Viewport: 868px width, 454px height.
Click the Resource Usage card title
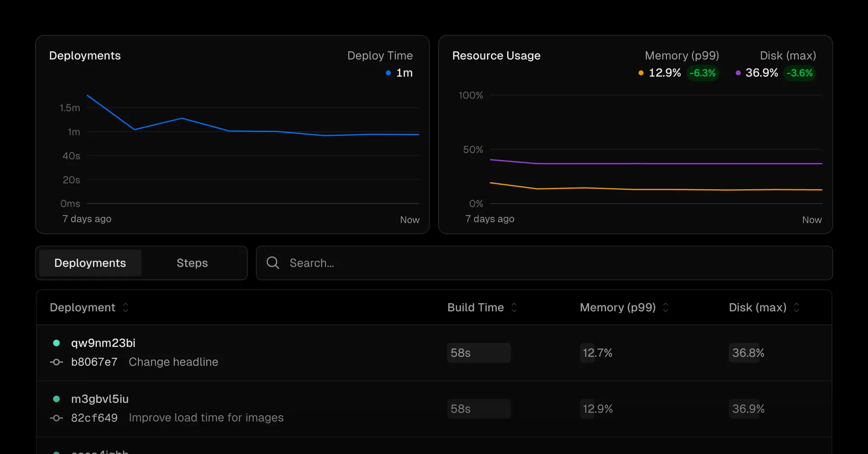496,56
